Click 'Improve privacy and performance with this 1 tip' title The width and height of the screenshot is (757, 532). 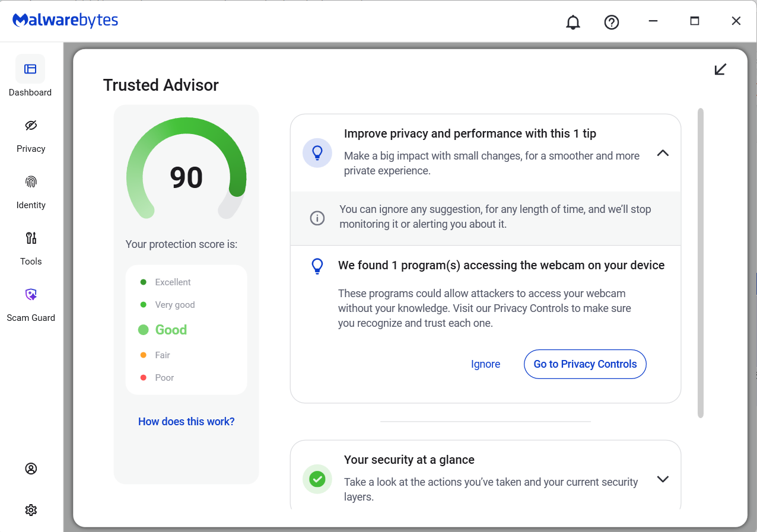coord(470,133)
